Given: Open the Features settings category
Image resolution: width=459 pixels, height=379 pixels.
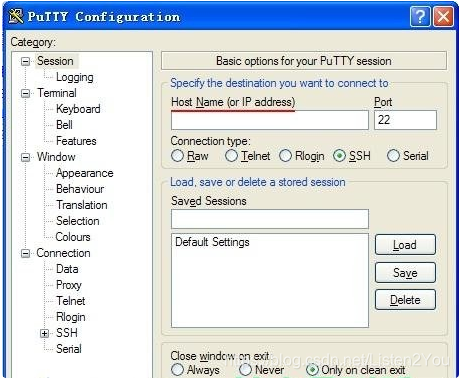Looking at the screenshot, I should click(x=76, y=141).
